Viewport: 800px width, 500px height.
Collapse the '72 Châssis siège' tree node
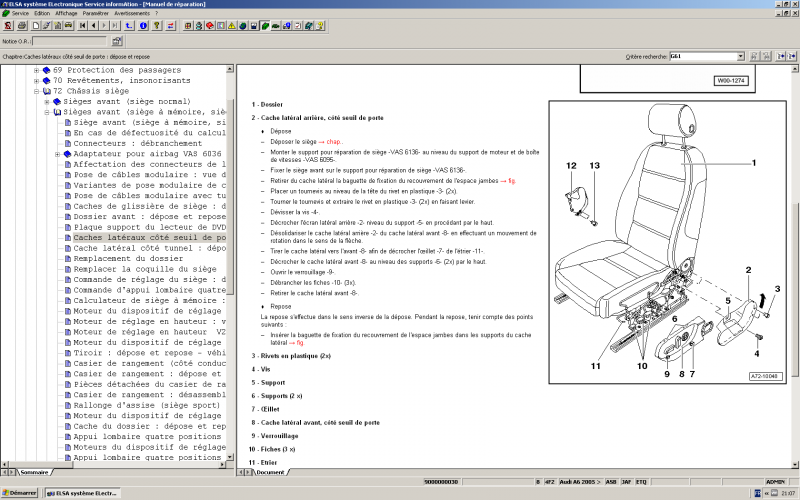pos(37,91)
